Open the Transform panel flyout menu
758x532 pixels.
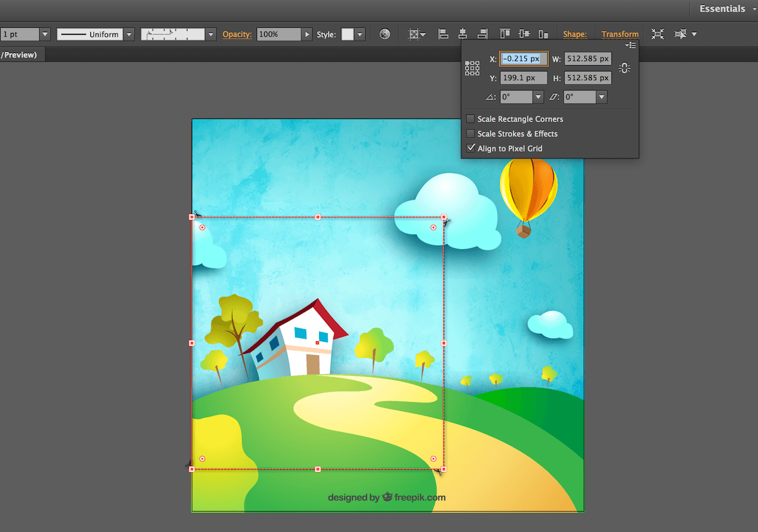pos(630,45)
